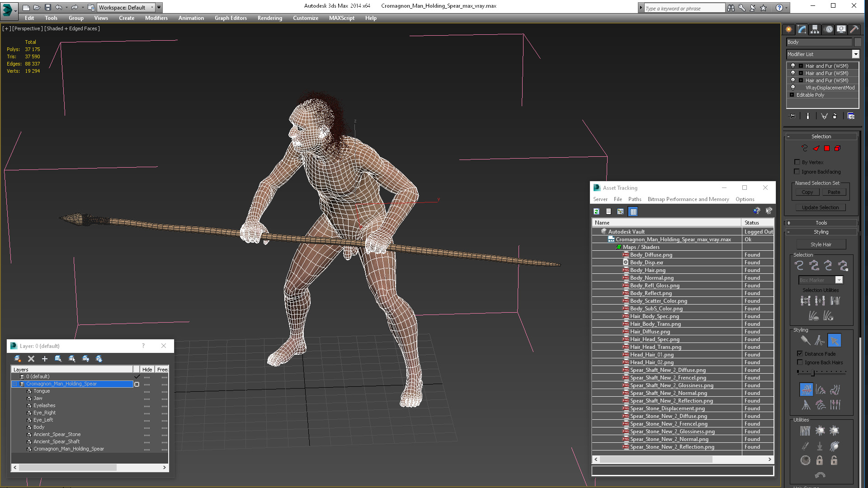Click Create New Layer plus icon
This screenshot has height=488, width=868.
click(45, 359)
